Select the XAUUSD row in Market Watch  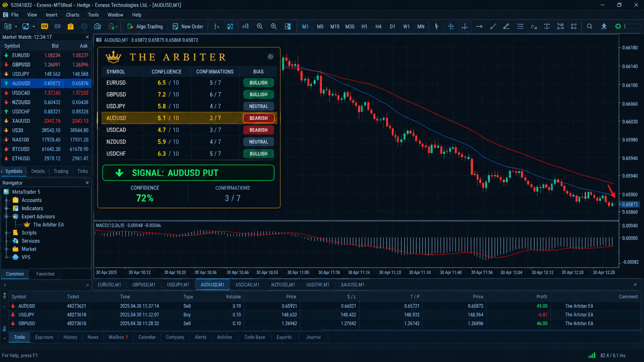click(x=46, y=121)
